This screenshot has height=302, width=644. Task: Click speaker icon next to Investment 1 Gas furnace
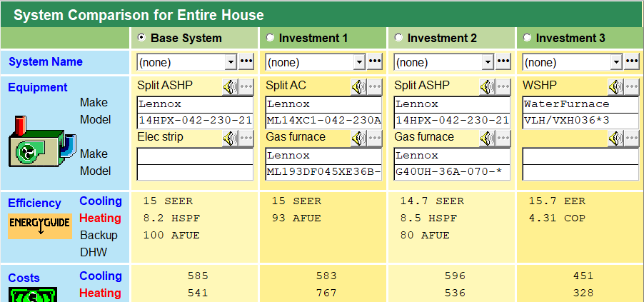[x=358, y=138]
